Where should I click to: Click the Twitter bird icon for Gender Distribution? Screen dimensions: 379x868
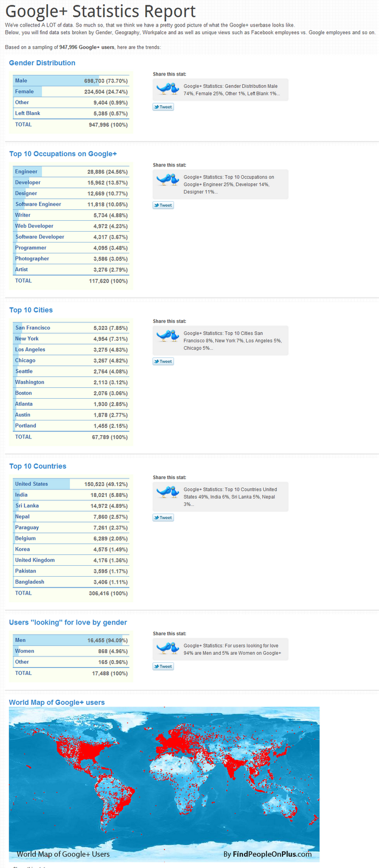click(x=168, y=88)
